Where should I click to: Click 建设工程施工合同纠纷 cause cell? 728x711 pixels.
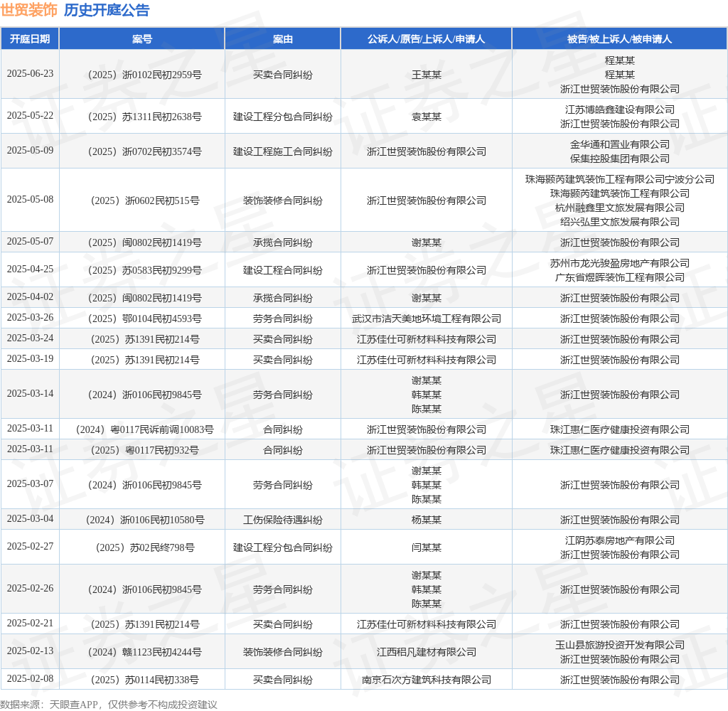(283, 151)
